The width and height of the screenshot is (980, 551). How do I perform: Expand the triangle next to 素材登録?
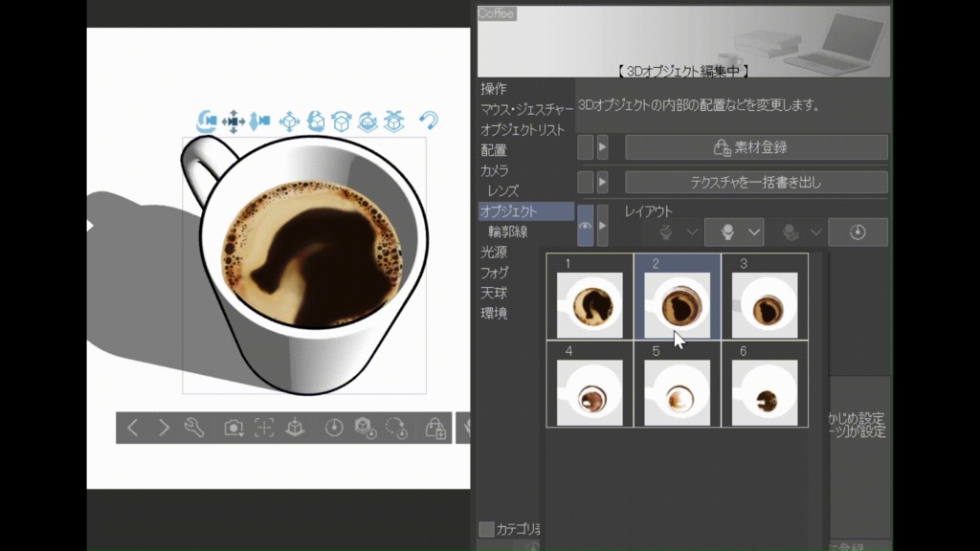point(603,147)
